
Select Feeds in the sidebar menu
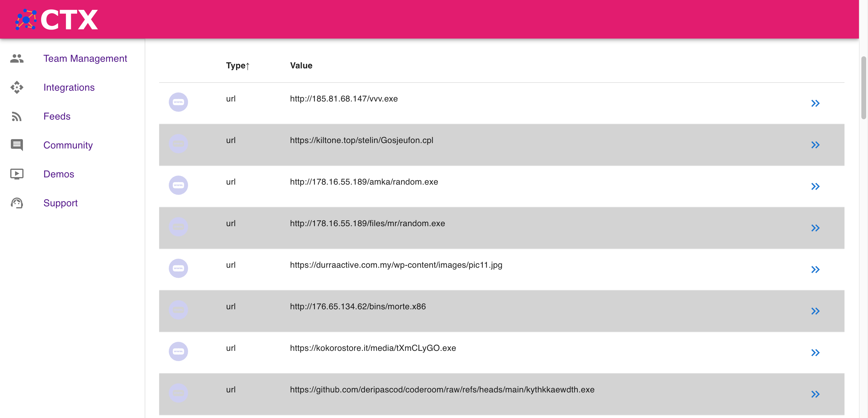click(x=57, y=116)
